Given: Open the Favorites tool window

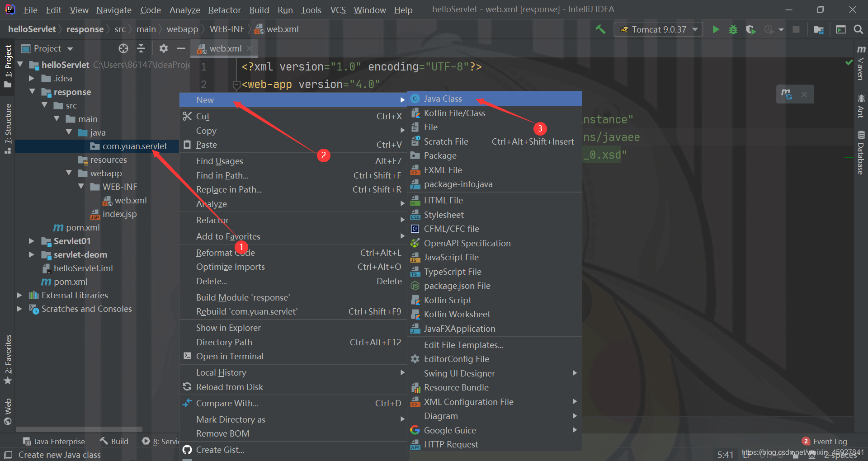Looking at the screenshot, I should coord(8,359).
